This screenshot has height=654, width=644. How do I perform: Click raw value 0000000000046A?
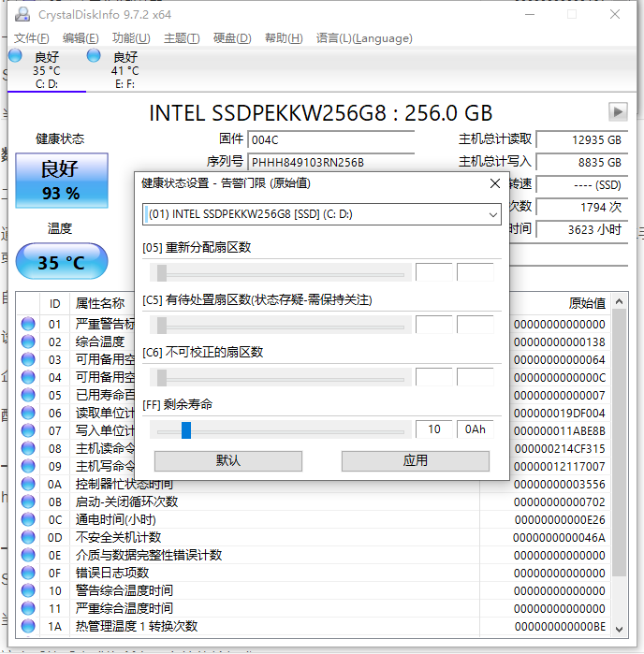[559, 537]
